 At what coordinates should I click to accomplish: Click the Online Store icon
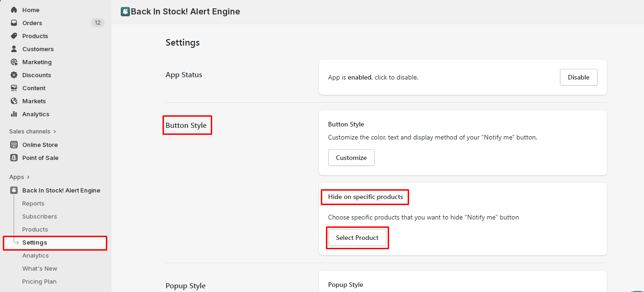pyautogui.click(x=14, y=145)
